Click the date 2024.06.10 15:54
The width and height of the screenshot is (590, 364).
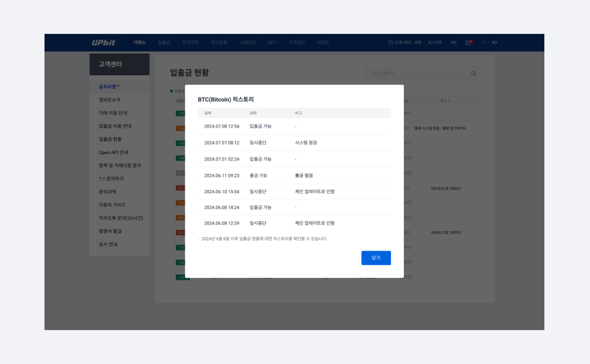222,192
